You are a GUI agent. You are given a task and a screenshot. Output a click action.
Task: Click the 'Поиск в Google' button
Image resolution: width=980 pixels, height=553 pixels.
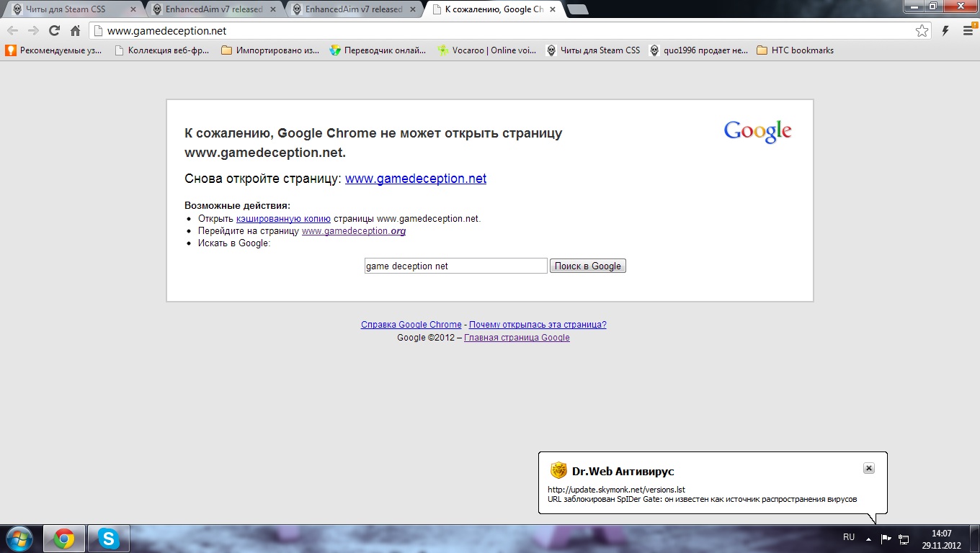click(588, 266)
